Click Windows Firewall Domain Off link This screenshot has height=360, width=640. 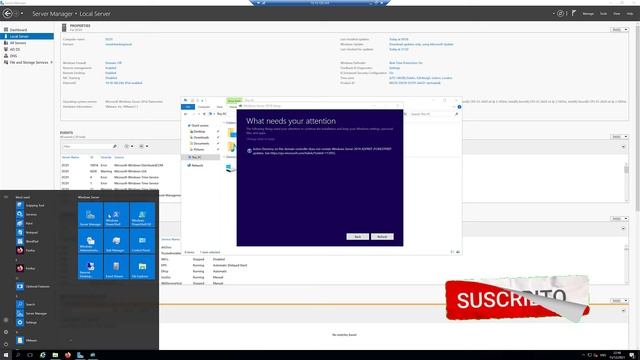pyautogui.click(x=113, y=63)
